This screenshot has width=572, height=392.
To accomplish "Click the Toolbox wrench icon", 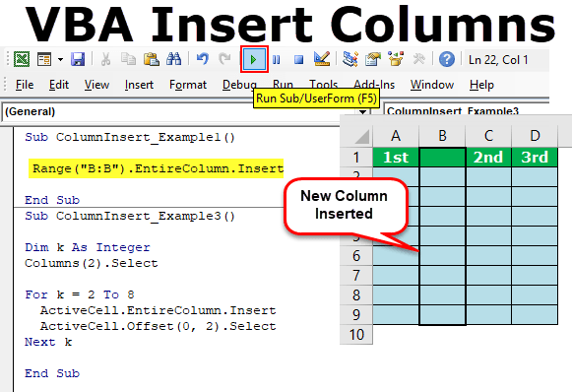I will pos(418,59).
